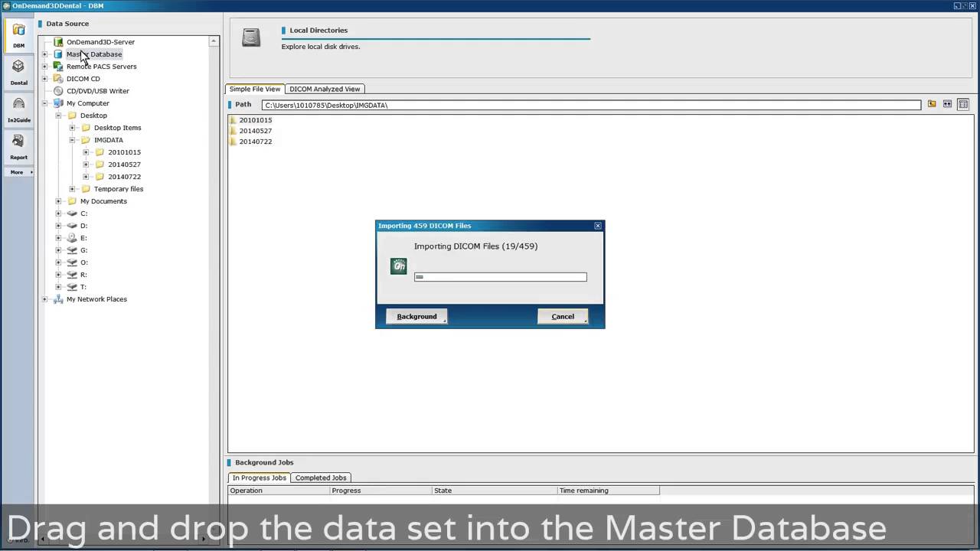Click the Path input field

(591, 105)
